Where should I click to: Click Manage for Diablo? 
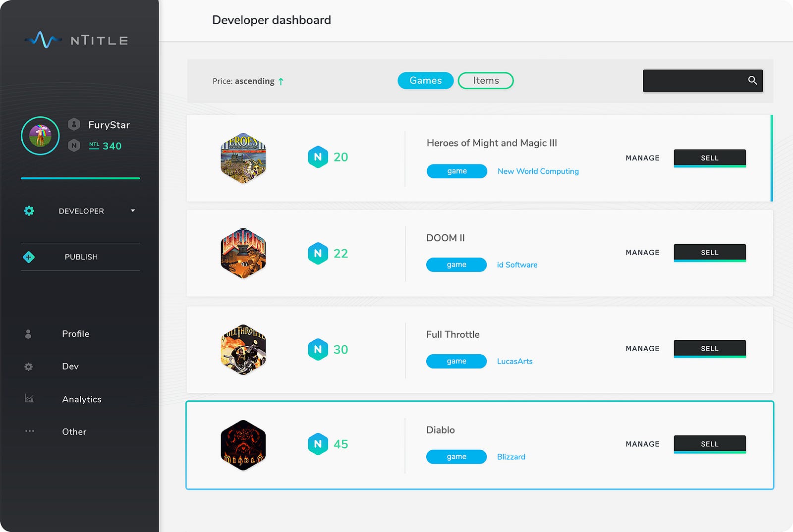click(642, 444)
